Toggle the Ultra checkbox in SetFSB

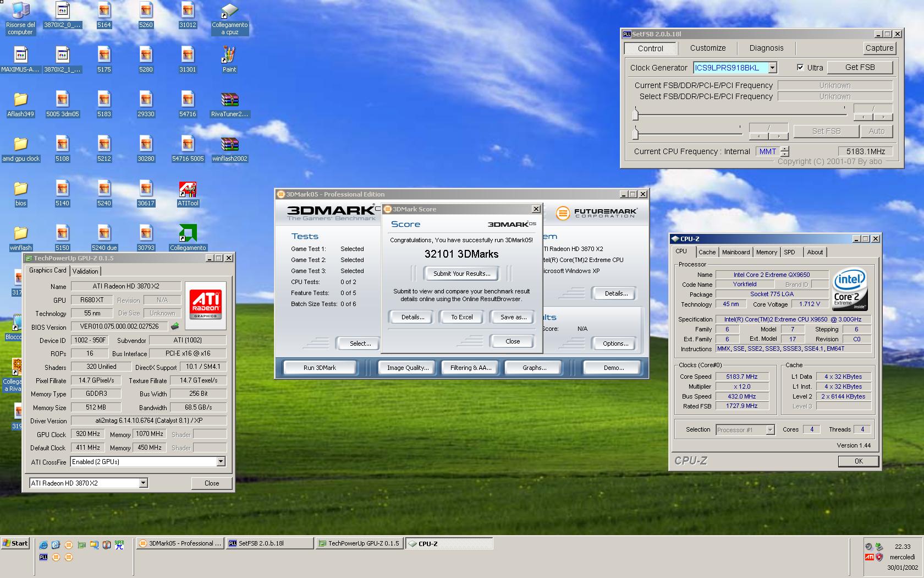800,68
